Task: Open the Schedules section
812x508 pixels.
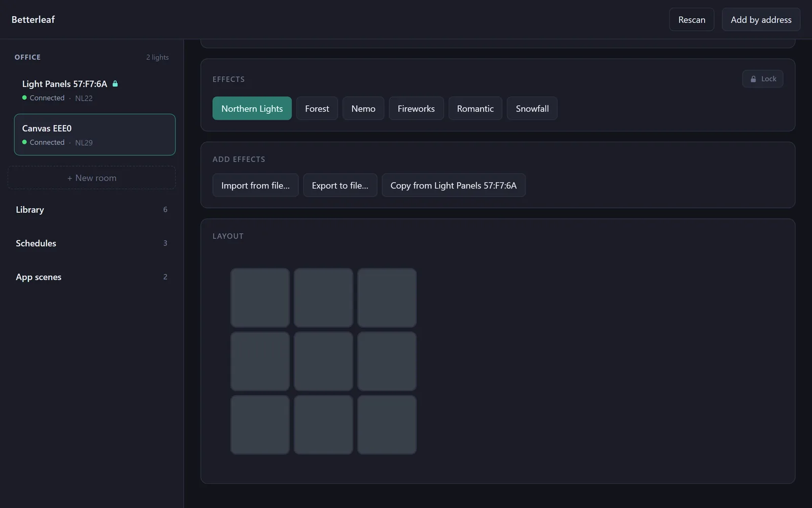Action: [x=92, y=243]
